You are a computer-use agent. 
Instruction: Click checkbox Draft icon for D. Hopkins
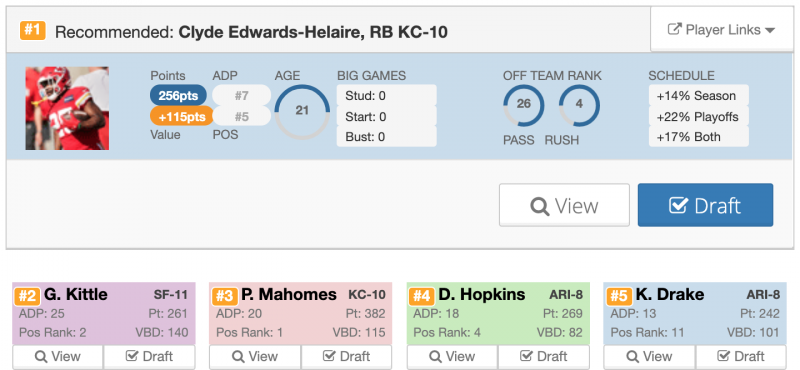[x=526, y=356]
